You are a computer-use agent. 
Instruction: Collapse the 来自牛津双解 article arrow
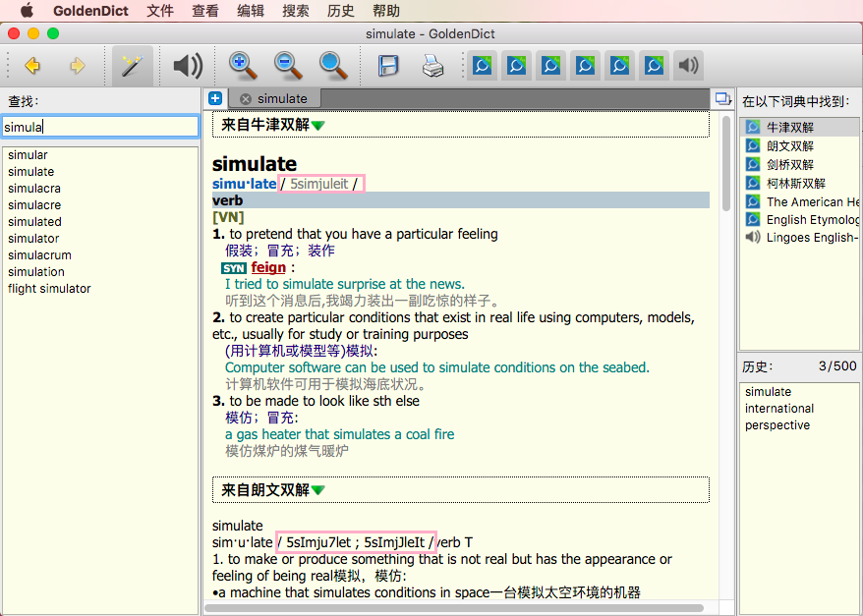pyautogui.click(x=318, y=126)
